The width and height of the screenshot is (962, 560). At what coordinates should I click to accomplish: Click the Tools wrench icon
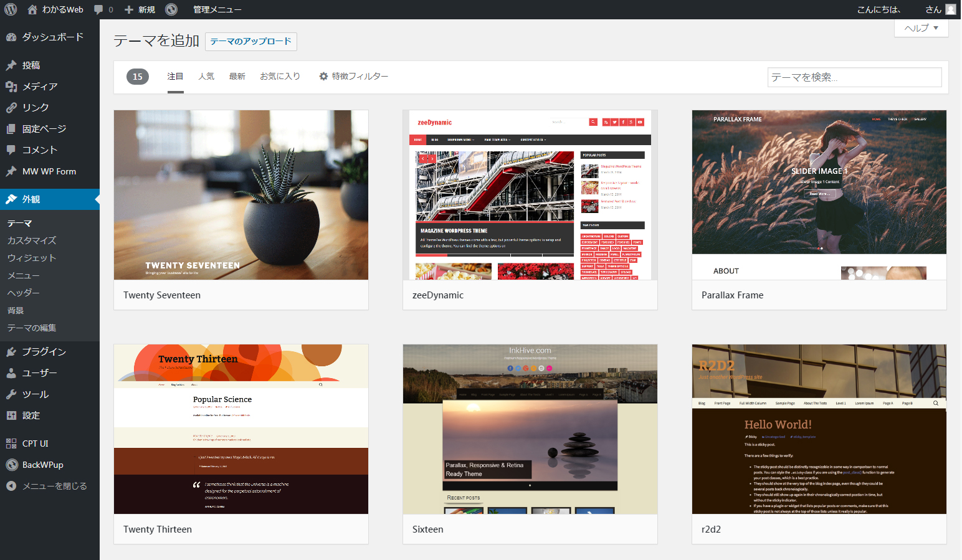point(11,394)
